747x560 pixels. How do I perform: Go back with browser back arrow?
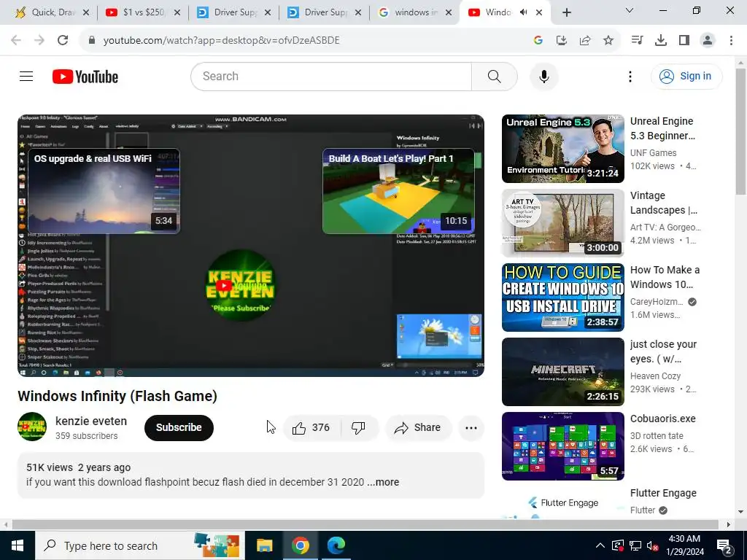coord(16,40)
